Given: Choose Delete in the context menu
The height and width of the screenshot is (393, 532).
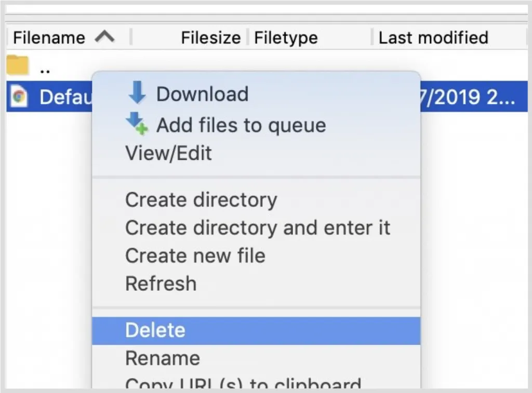Looking at the screenshot, I should click(x=155, y=330).
